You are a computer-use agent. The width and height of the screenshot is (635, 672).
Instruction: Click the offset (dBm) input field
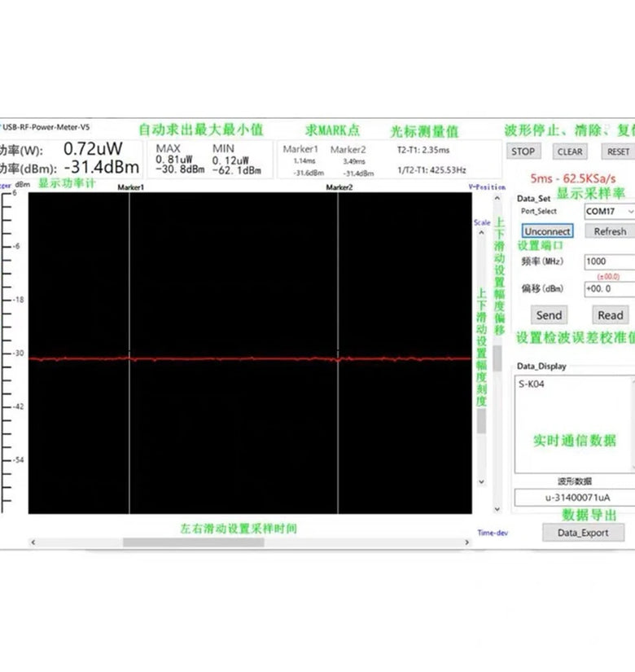[609, 288]
